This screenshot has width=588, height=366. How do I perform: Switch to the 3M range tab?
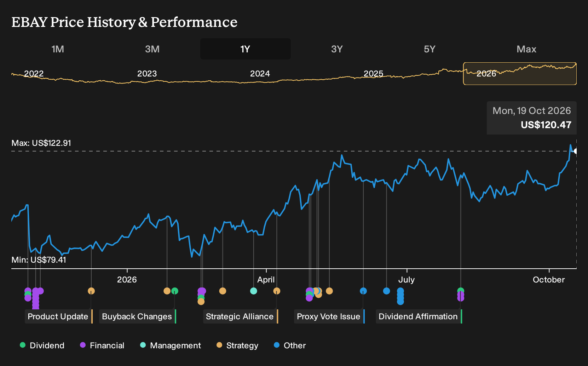(152, 49)
